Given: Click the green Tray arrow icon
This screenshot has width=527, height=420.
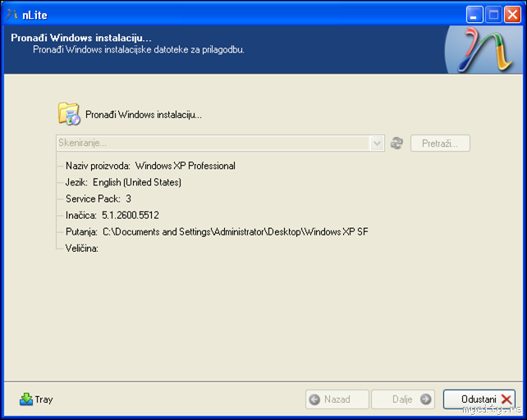Looking at the screenshot, I should coord(26,399).
